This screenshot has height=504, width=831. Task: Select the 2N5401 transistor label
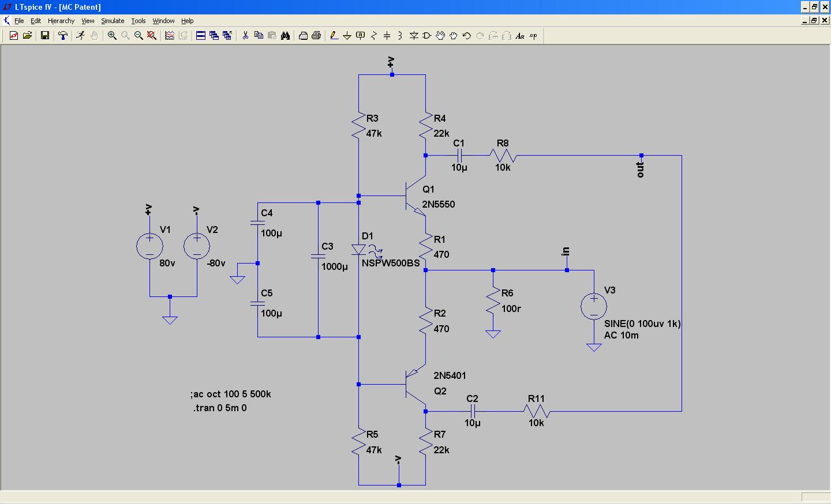[x=450, y=375]
